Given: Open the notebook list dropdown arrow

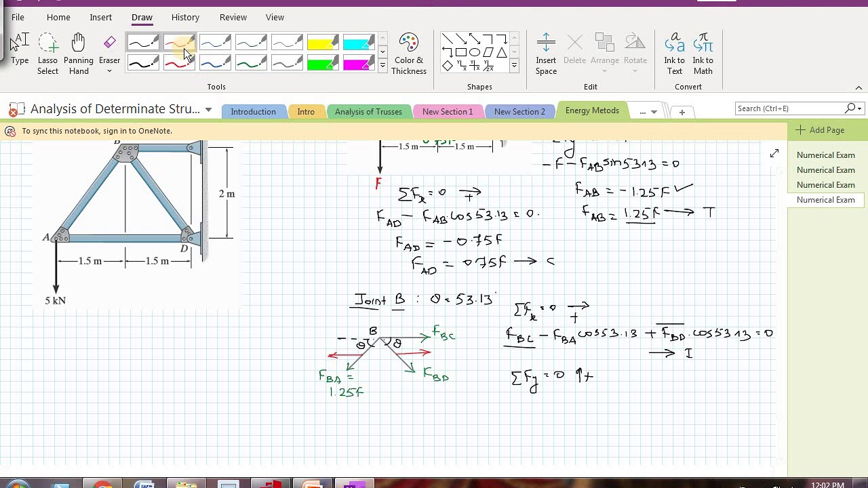Looking at the screenshot, I should pos(208,110).
